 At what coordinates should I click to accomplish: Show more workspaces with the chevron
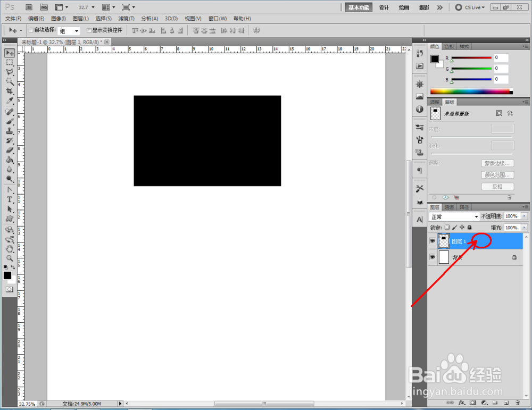point(440,7)
